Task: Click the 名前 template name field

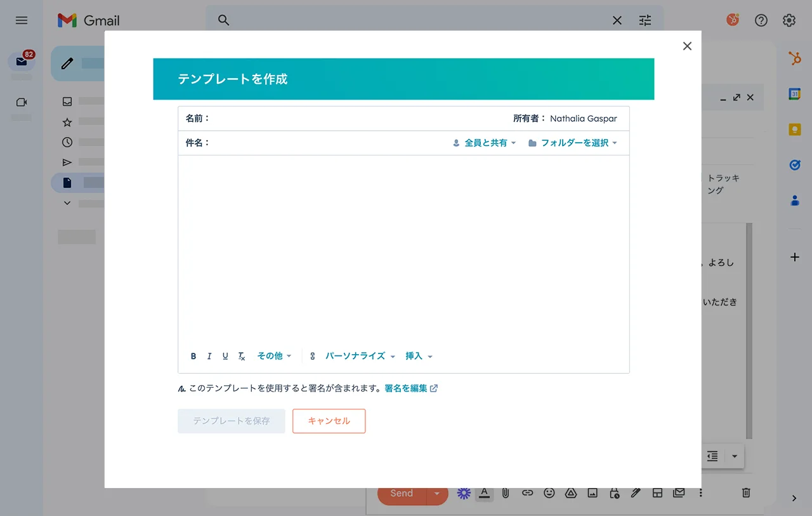Action: coord(355,119)
